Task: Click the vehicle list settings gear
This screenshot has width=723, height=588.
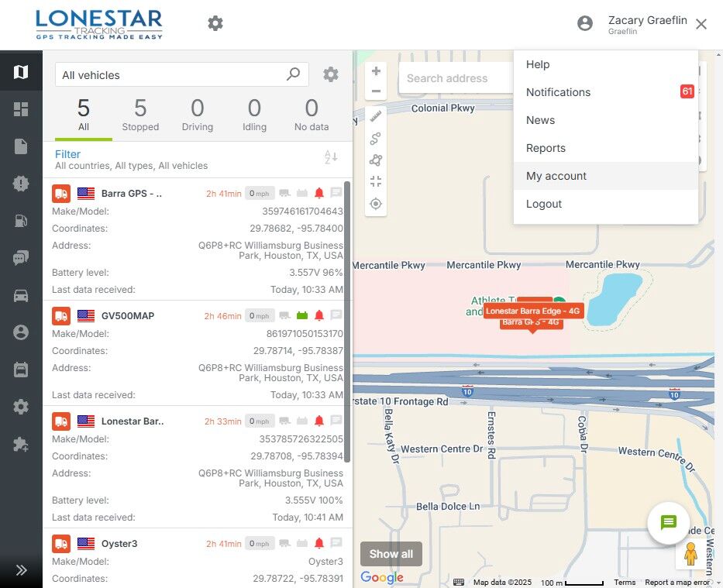Action: pyautogui.click(x=331, y=74)
